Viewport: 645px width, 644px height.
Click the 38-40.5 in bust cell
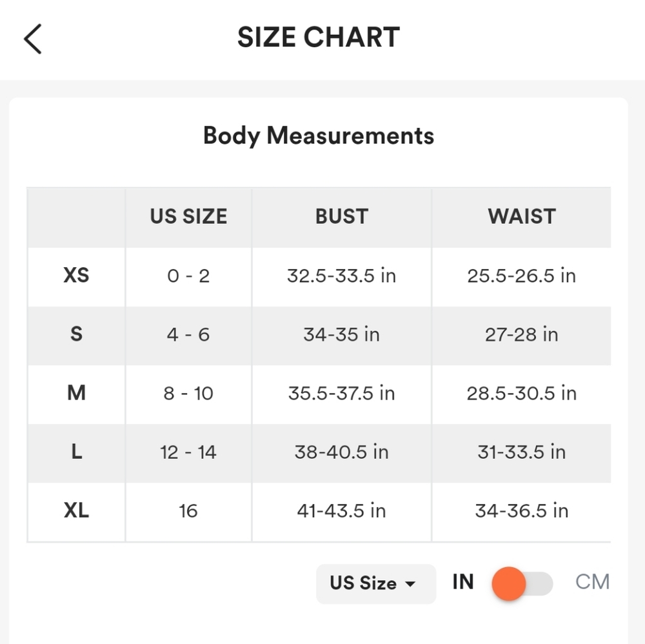click(x=341, y=452)
